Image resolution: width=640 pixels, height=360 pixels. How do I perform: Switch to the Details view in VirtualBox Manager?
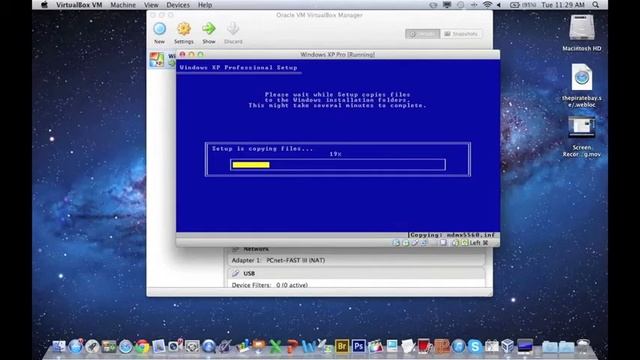coord(422,34)
